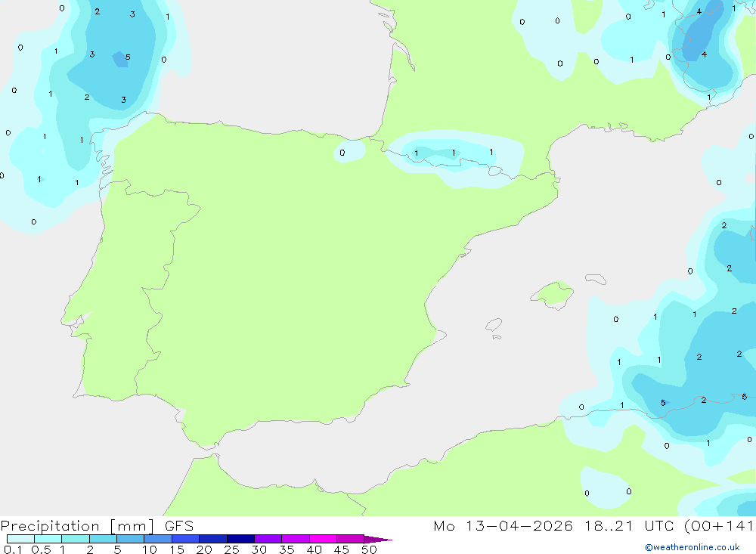Select the 25–30 mm navy legend swatch
Screen dimensions: 756x554
[x=240, y=539]
